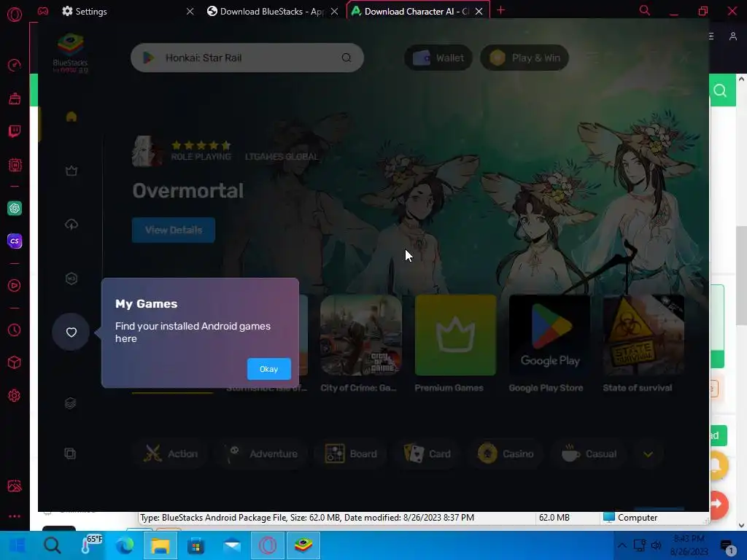The width and height of the screenshot is (747, 560).
Task: Click the search magnifier in search field
Action: pos(347,58)
